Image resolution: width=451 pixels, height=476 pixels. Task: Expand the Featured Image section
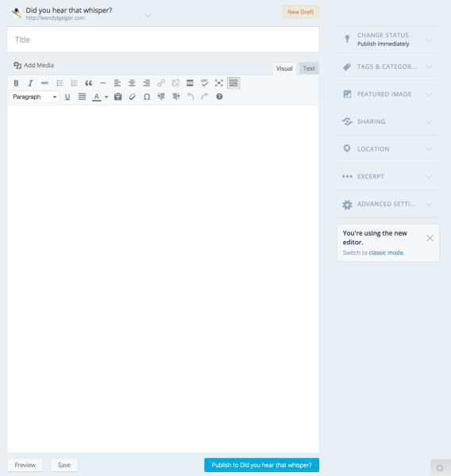388,94
